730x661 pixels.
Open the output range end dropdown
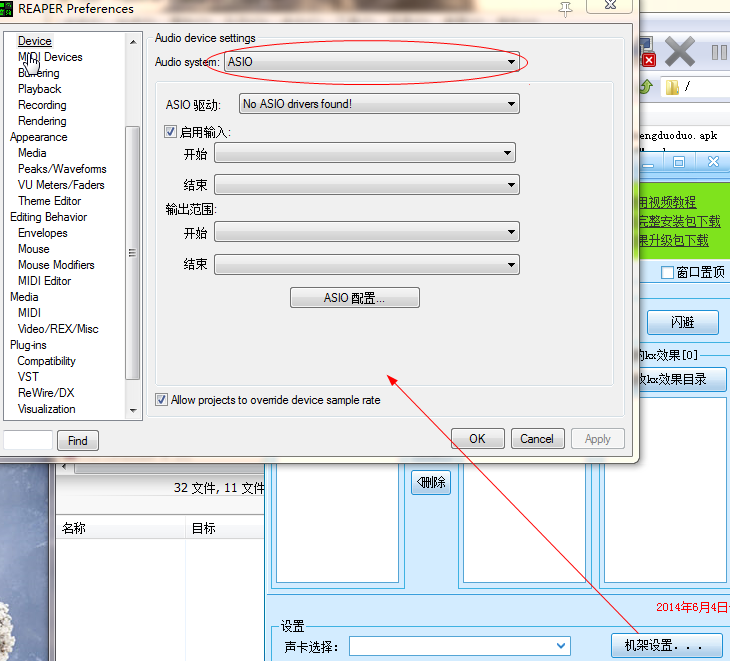pos(366,265)
